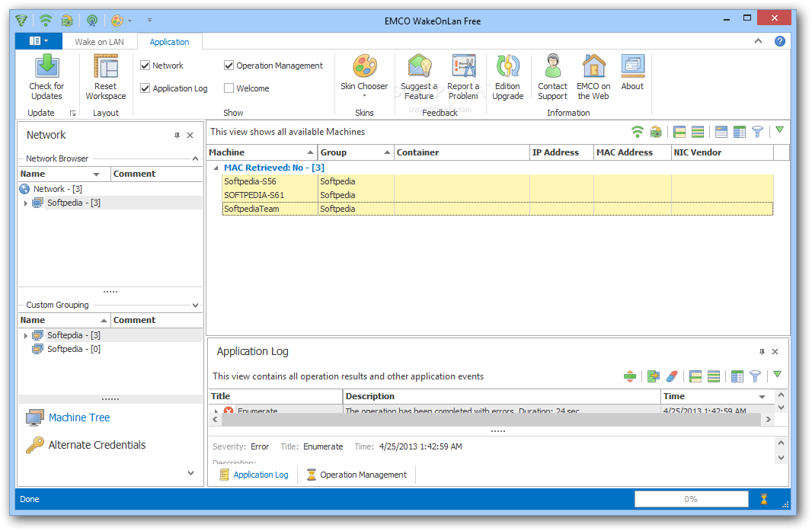This screenshot has width=812, height=531.
Task: Pin the Application Log panel
Action: [762, 352]
